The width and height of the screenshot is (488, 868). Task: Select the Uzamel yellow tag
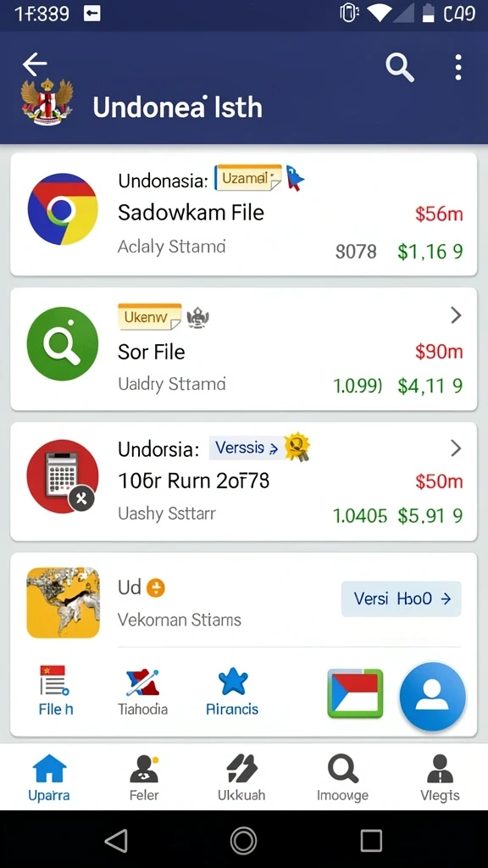(248, 178)
